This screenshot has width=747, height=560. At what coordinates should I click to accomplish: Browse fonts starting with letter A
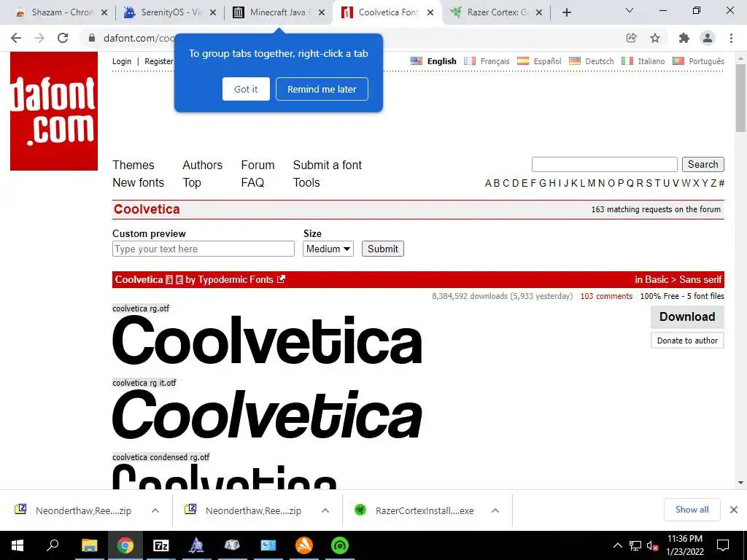click(488, 183)
